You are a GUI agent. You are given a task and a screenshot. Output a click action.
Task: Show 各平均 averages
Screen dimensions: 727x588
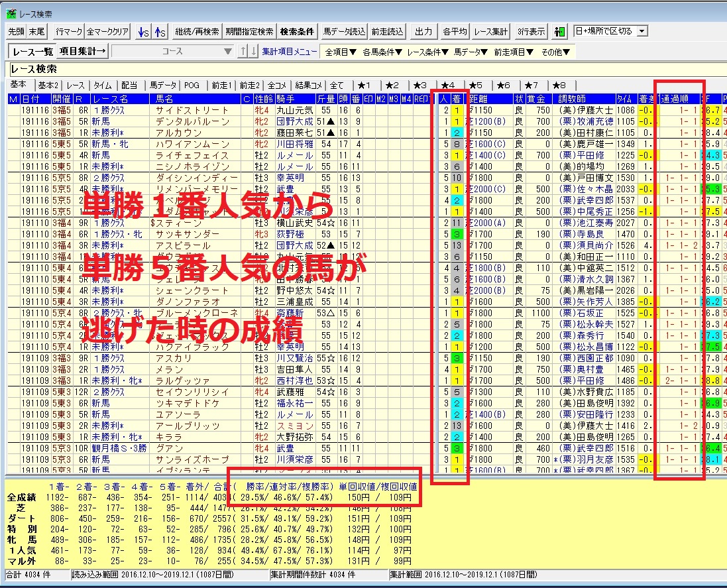point(455,32)
